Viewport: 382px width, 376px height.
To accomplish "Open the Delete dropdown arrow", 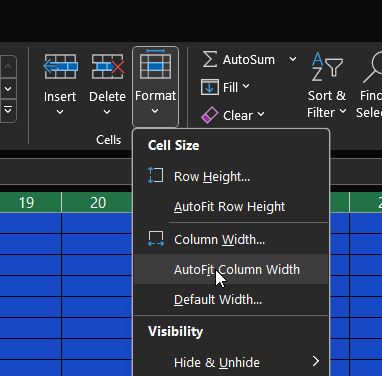I will (x=107, y=112).
